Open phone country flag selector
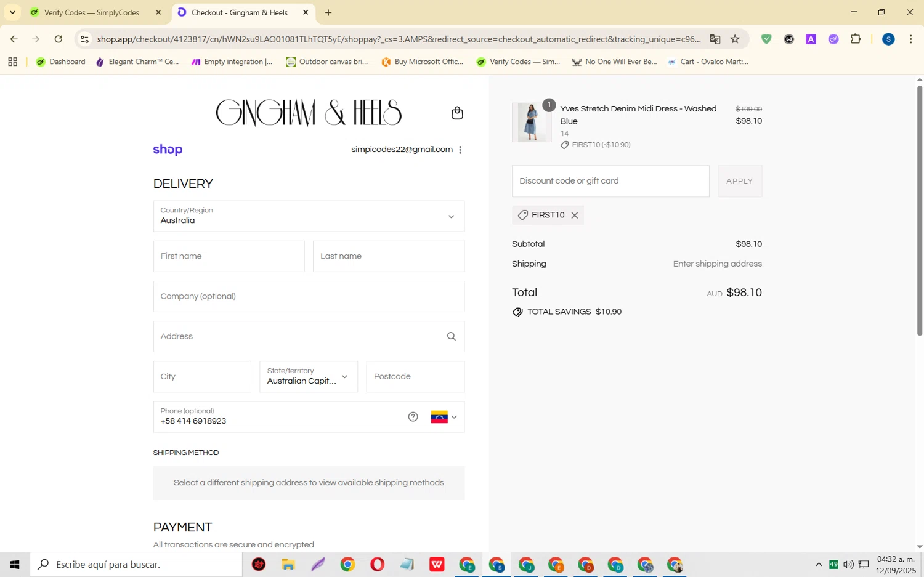Image resolution: width=924 pixels, height=577 pixels. click(444, 417)
